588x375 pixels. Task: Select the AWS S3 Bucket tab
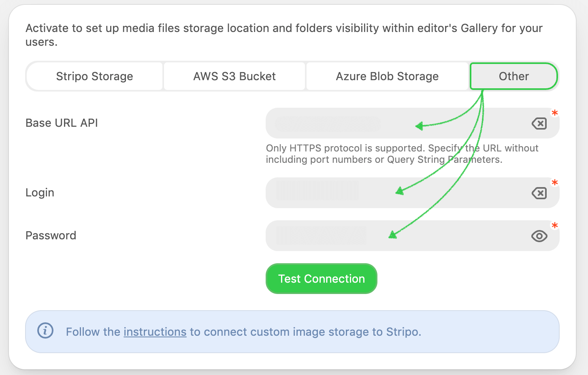pos(234,76)
